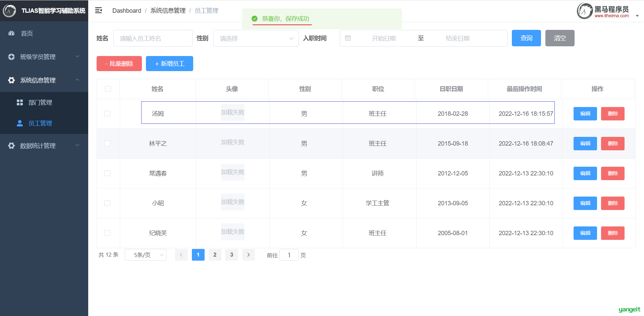The height and width of the screenshot is (316, 644).
Task: Click the 员工管理 person icon
Action: [x=20, y=123]
